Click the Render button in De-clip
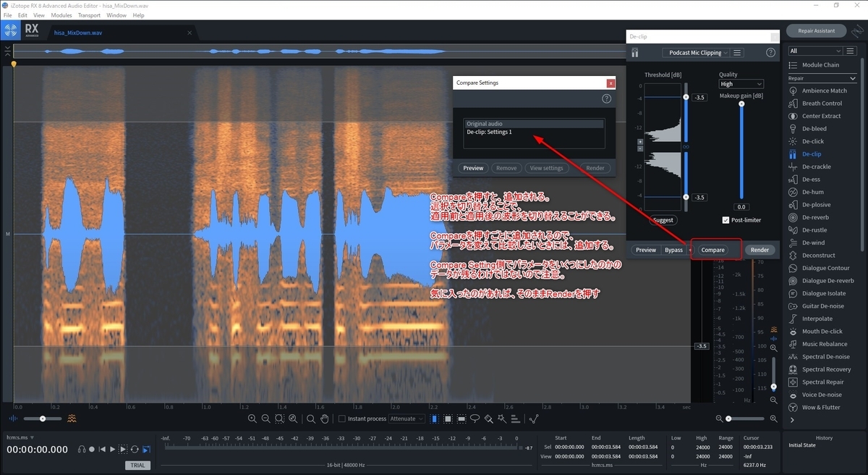This screenshot has width=868, height=475. 759,250
